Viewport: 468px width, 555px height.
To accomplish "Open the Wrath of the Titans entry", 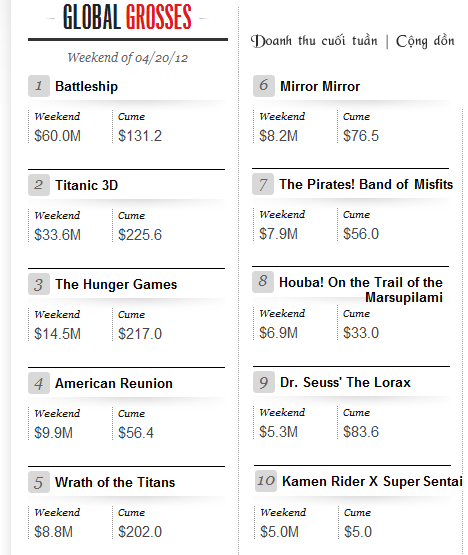I will point(115,482).
